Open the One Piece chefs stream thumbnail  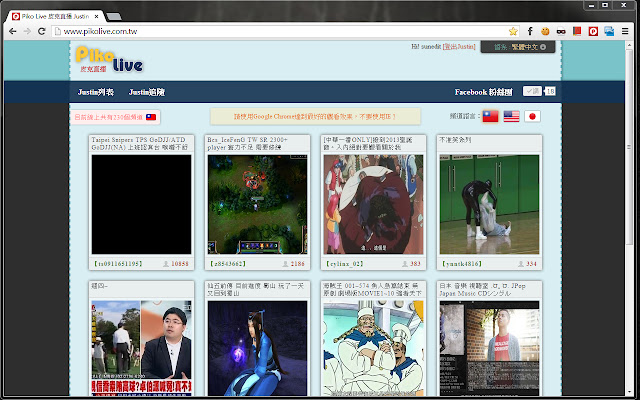[373, 348]
